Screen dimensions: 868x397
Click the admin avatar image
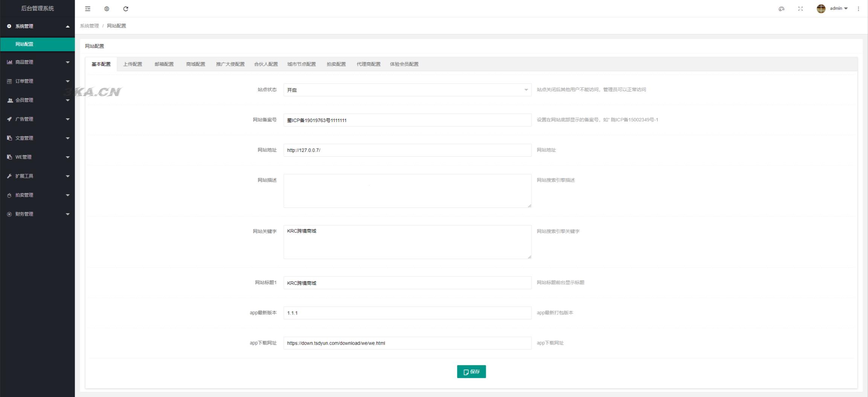point(821,9)
